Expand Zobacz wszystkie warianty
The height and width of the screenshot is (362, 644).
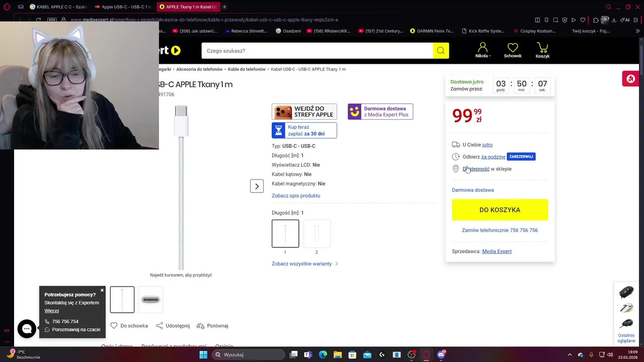pyautogui.click(x=305, y=263)
